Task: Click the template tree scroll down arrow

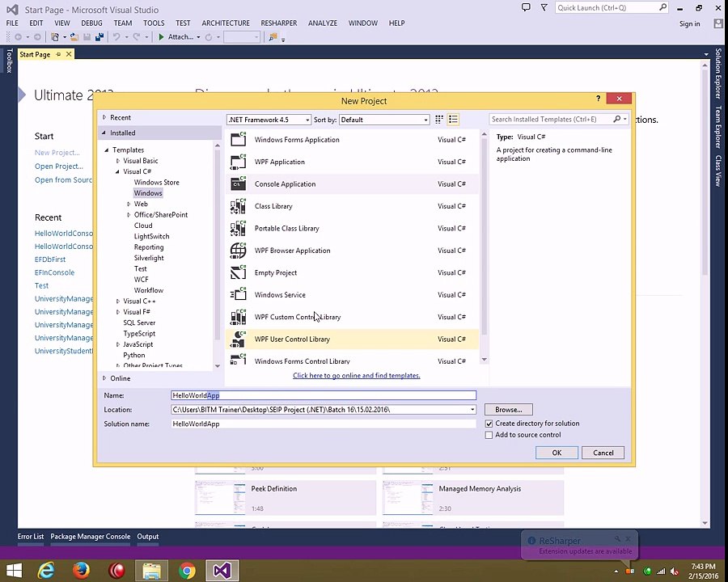Action: coord(218,365)
